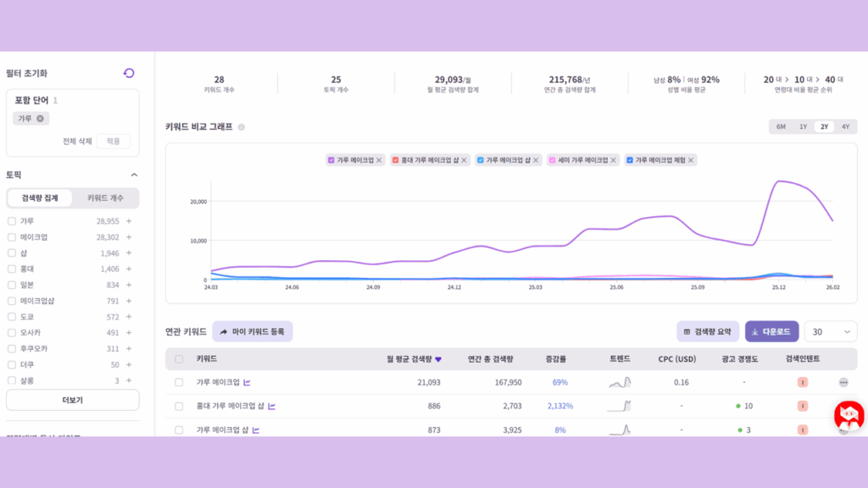Remove 홍대 가루 메이크업 샵 from graph
868x488 pixels.
click(464, 160)
